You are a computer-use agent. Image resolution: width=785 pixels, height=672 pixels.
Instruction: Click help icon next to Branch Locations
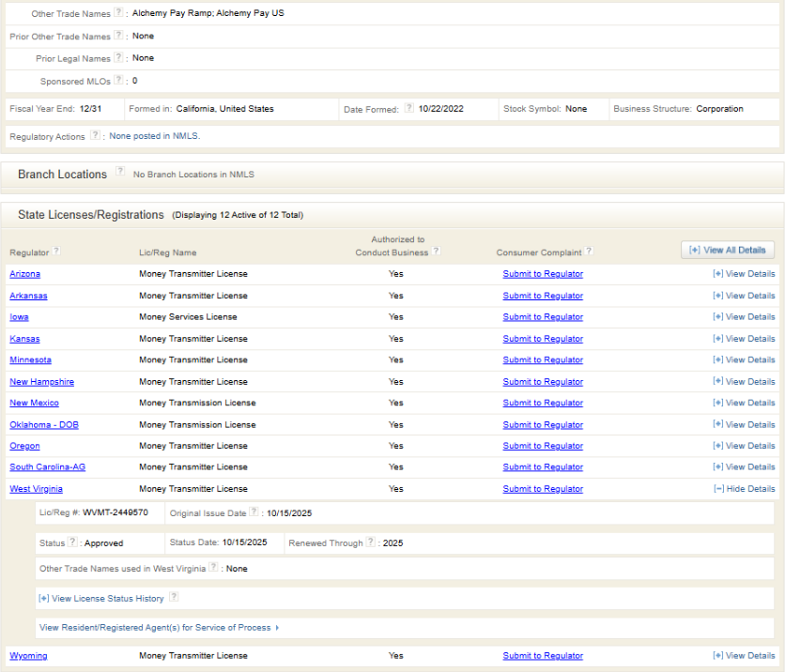tap(120, 173)
